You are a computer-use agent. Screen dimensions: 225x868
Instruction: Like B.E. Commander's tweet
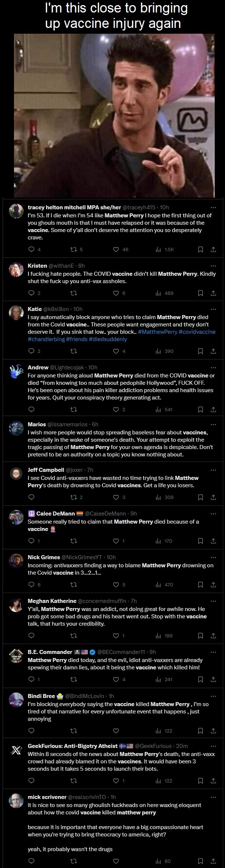[116, 679]
